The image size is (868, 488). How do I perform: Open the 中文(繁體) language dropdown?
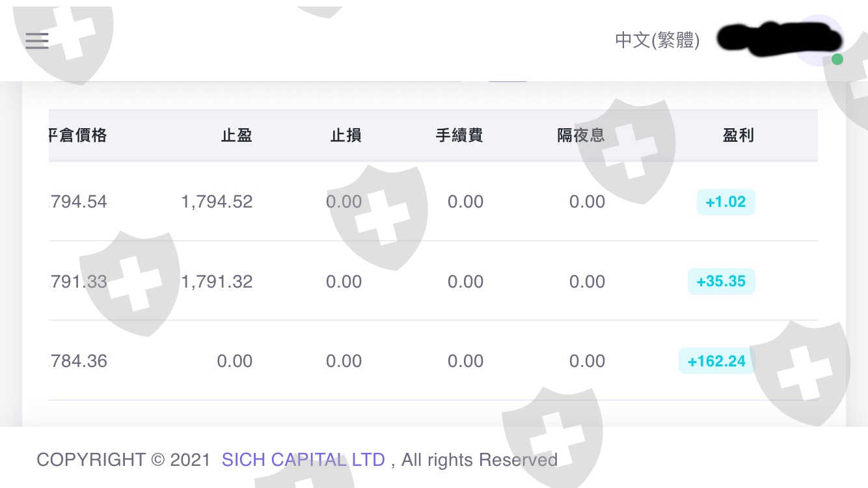[657, 40]
